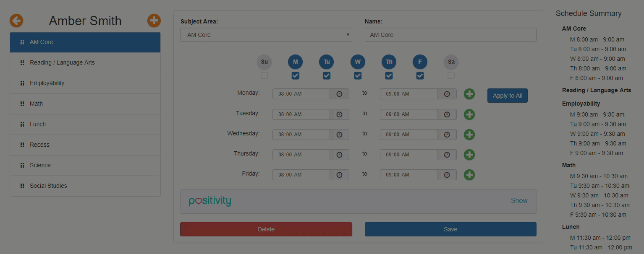Click drag handle icon beside AM Core
This screenshot has height=254, width=644.
pos(22,42)
